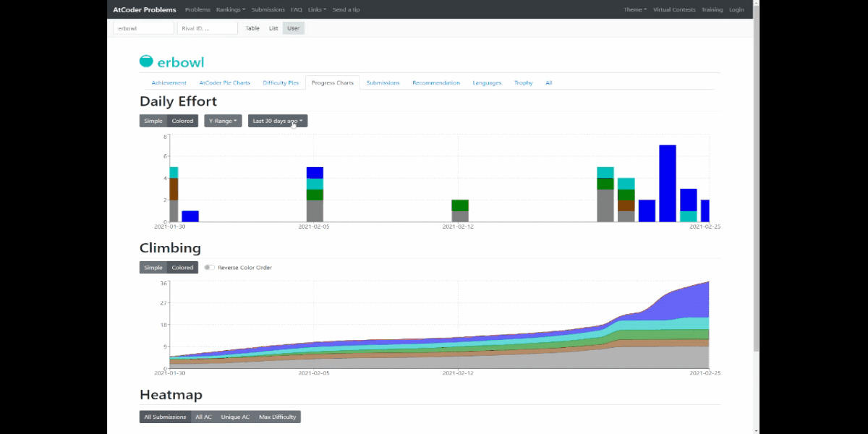This screenshot has width=868, height=434.
Task: Select Max Difficulty heatmap filter
Action: 277,417
